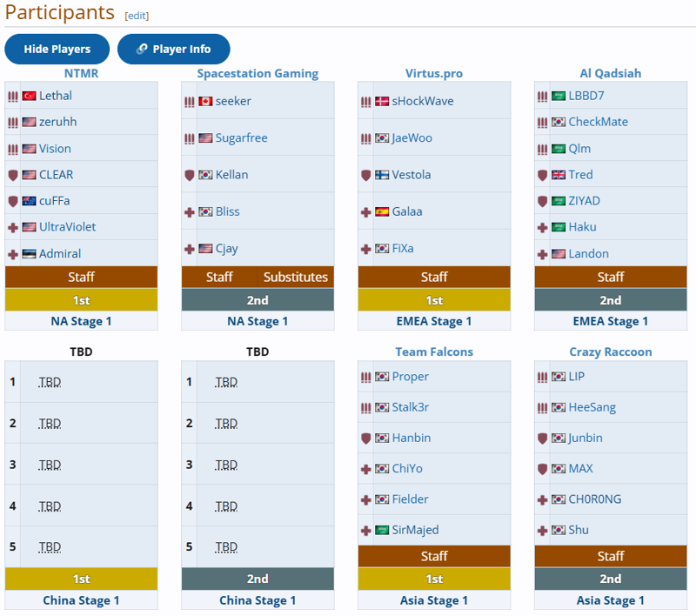
Task: Open player HeeSang's profile
Action: 592,407
